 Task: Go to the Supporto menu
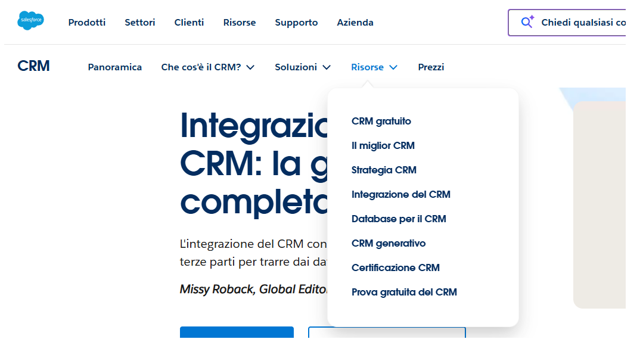point(296,23)
